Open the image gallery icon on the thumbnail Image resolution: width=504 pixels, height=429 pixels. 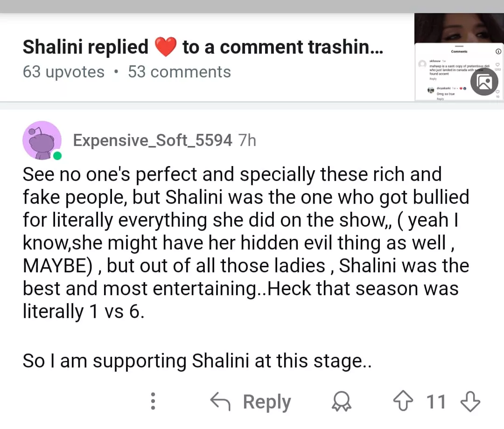pos(484,83)
